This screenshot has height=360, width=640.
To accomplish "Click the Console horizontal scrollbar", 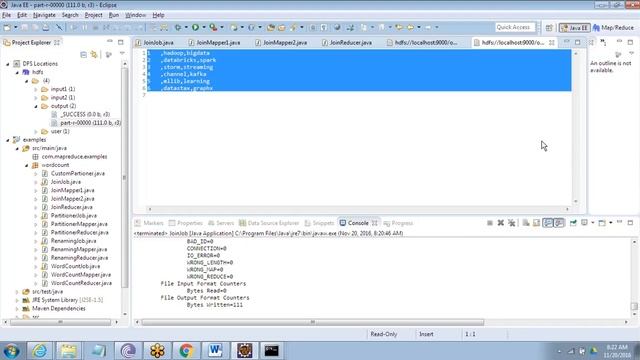I will 313,322.
